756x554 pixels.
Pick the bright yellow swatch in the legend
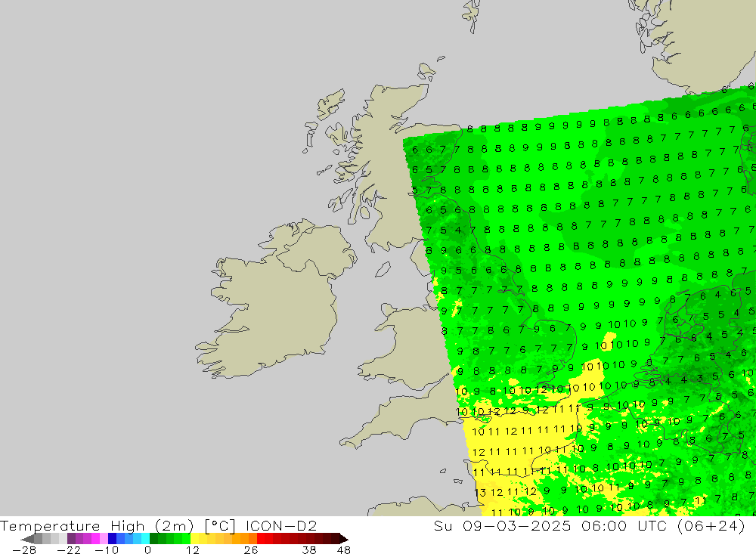[x=195, y=539]
